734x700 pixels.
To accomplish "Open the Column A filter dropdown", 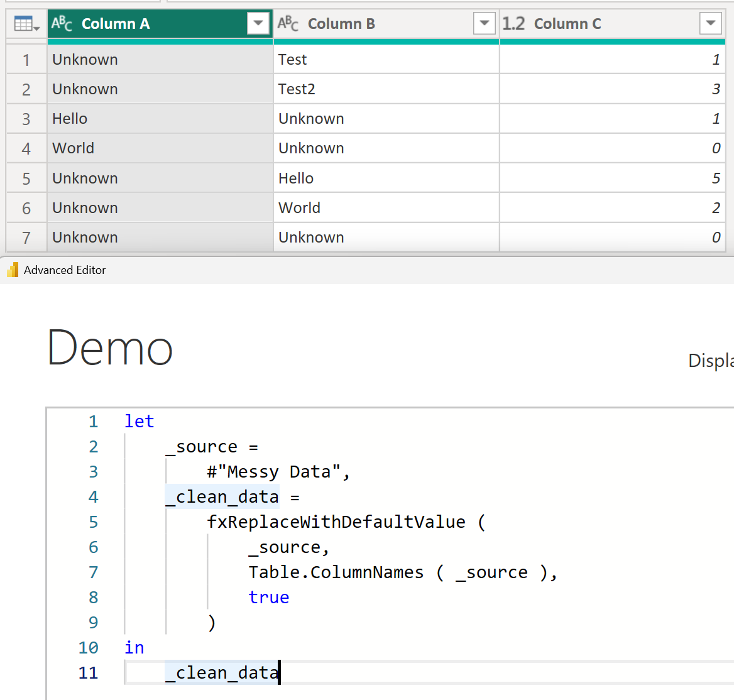I will click(x=258, y=24).
